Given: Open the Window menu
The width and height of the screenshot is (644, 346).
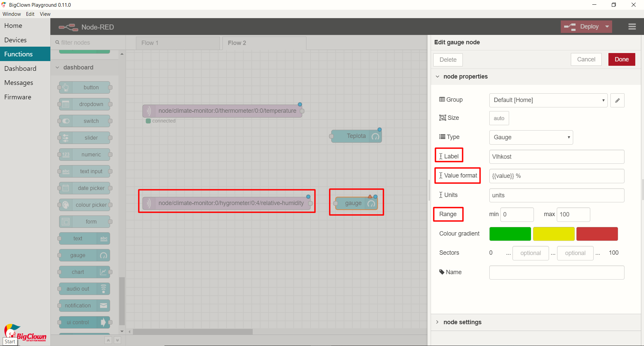Looking at the screenshot, I should click(x=12, y=14).
